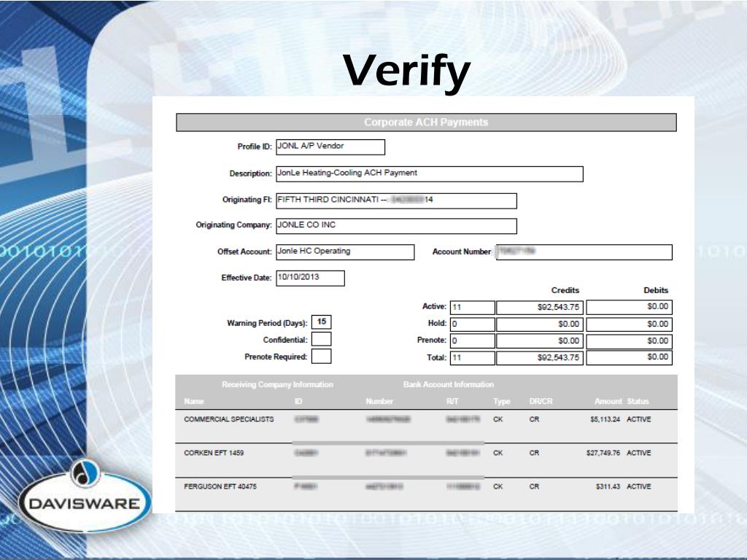This screenshot has width=747, height=560.
Task: Click the Number column header
Action: coord(379,402)
